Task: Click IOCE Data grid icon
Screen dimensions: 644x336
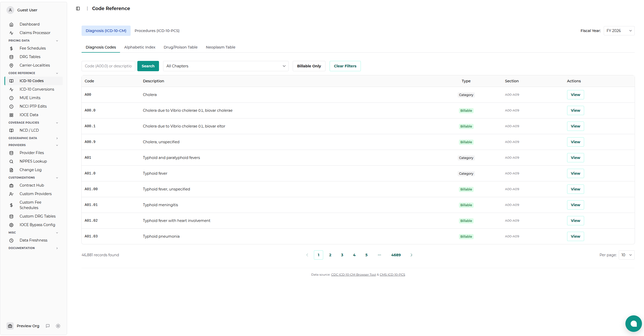Action: 11,115
